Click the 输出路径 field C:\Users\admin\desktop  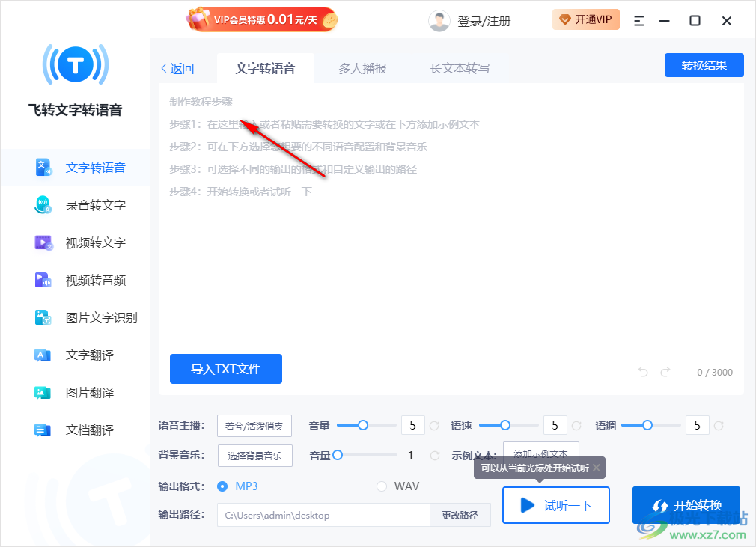[x=324, y=515]
